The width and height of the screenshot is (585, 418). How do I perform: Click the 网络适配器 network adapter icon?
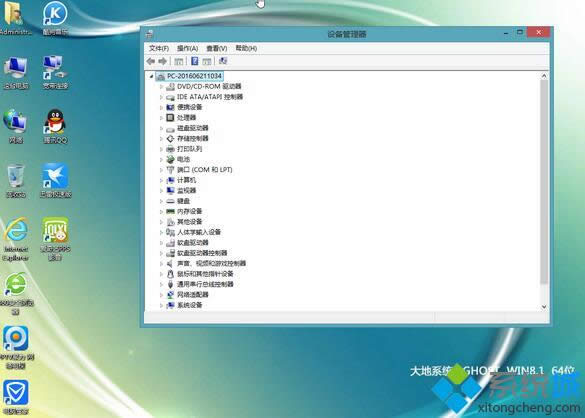170,295
